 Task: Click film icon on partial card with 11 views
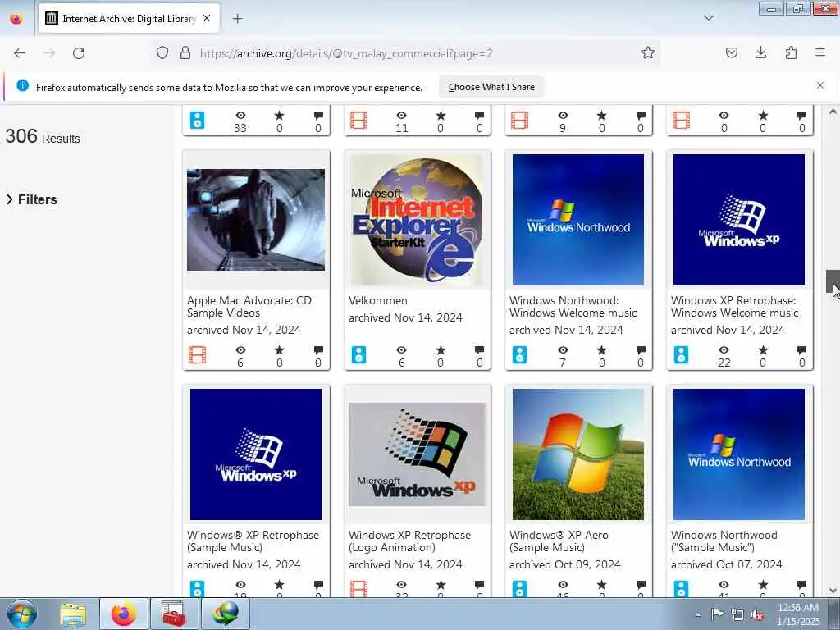[x=359, y=120]
